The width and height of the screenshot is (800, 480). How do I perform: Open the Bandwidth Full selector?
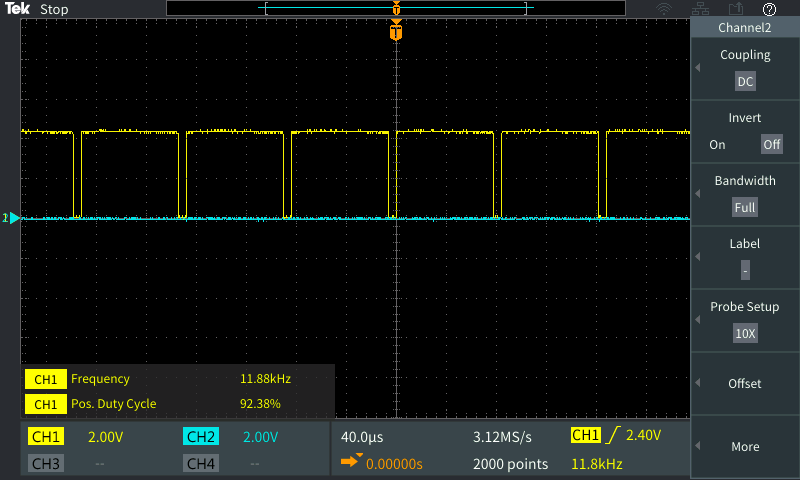click(x=744, y=208)
